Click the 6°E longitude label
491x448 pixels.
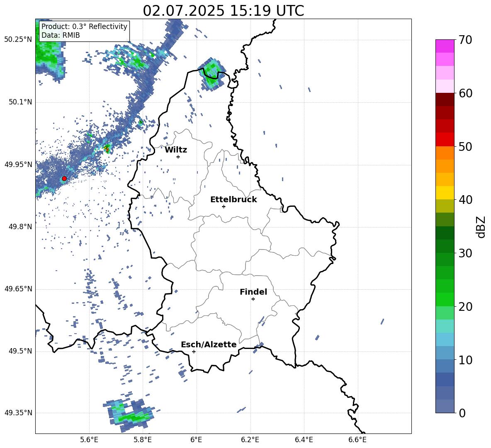[x=196, y=440]
